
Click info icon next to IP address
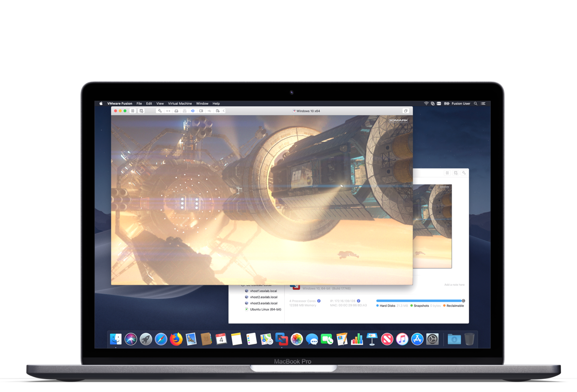point(359,301)
